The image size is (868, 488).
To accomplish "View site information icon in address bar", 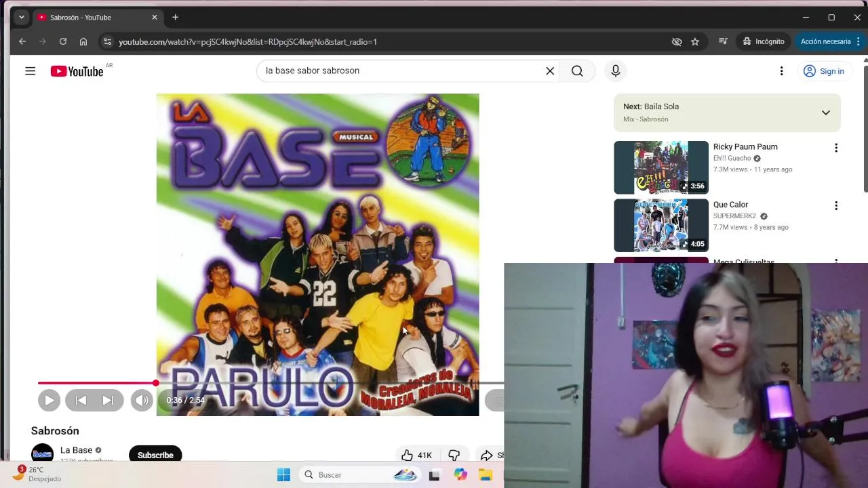I will (106, 41).
